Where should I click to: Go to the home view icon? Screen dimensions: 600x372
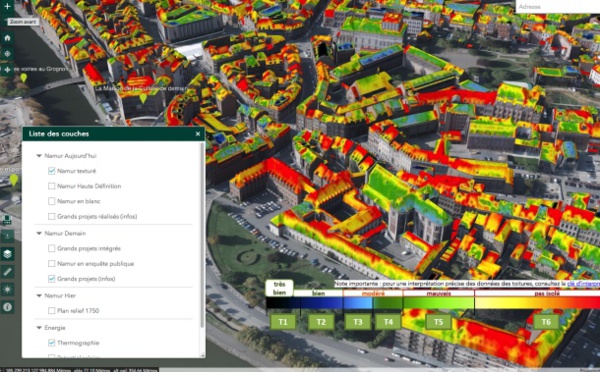click(7, 38)
